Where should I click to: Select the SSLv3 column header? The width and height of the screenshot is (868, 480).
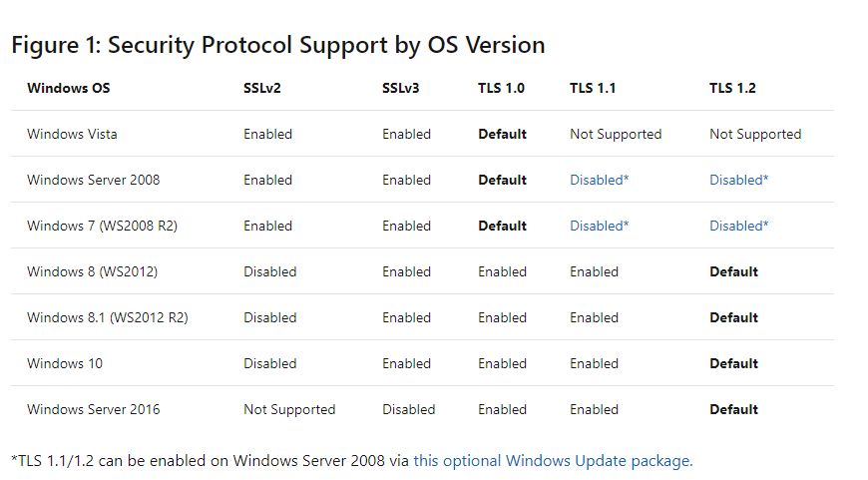pyautogui.click(x=400, y=88)
